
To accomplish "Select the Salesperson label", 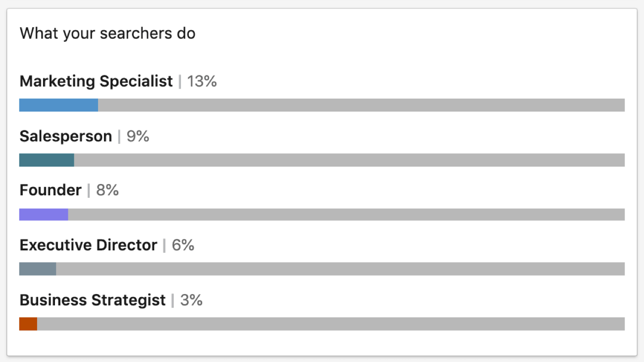I will [x=66, y=136].
